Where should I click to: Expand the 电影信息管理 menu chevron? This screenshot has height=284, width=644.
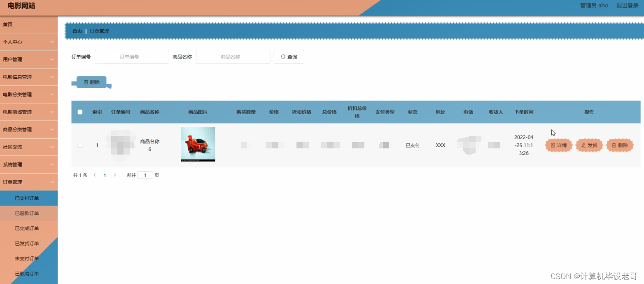click(52, 77)
